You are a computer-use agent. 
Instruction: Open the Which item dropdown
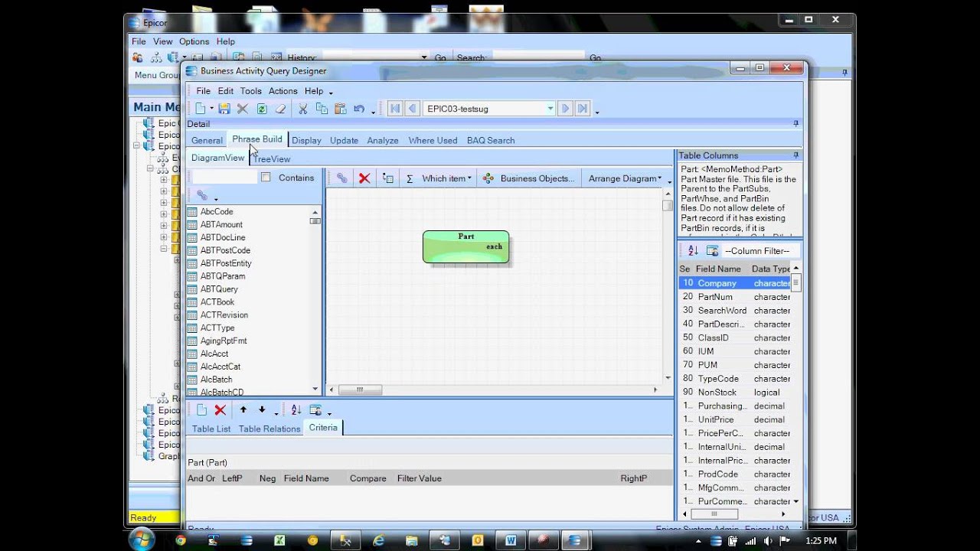(446, 178)
